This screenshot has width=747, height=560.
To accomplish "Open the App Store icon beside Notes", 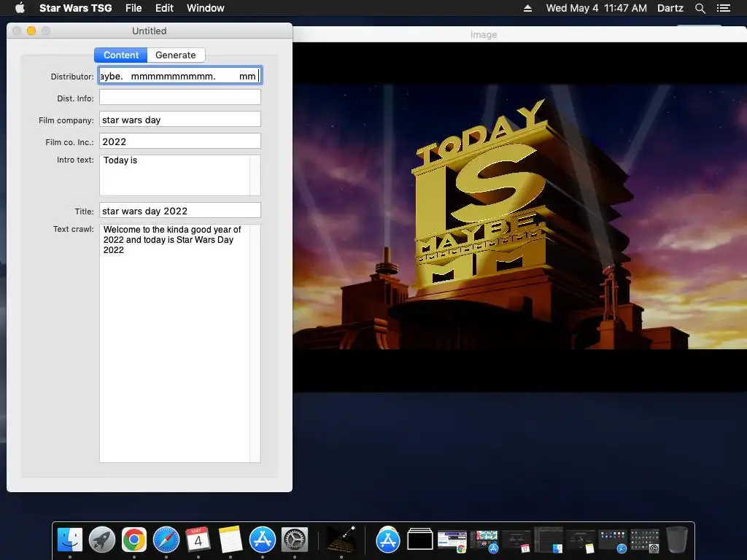I will tap(263, 540).
